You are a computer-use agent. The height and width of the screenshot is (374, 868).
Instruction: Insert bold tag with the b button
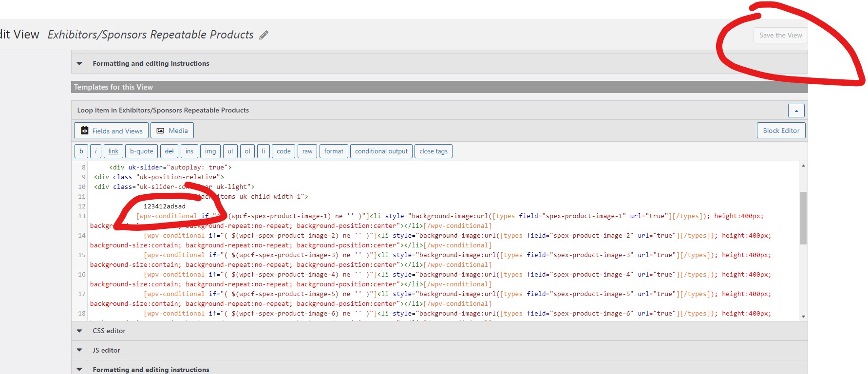tap(81, 151)
